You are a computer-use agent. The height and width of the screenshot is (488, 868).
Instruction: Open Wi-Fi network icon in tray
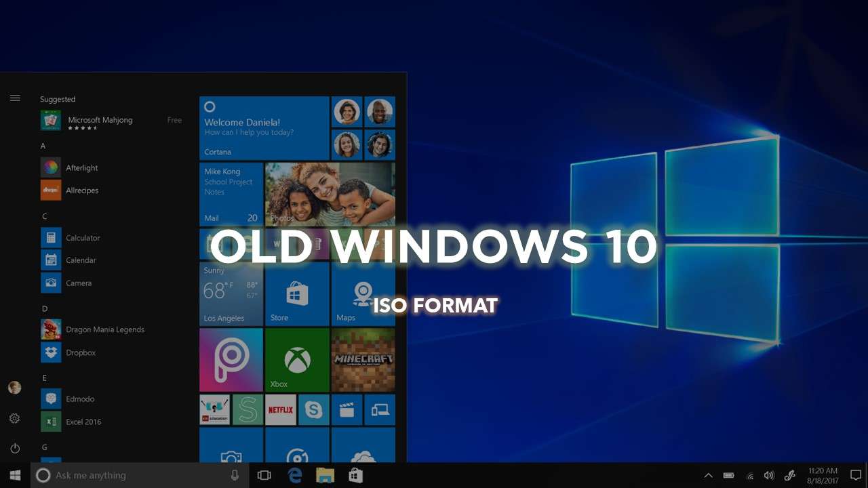coord(749,476)
